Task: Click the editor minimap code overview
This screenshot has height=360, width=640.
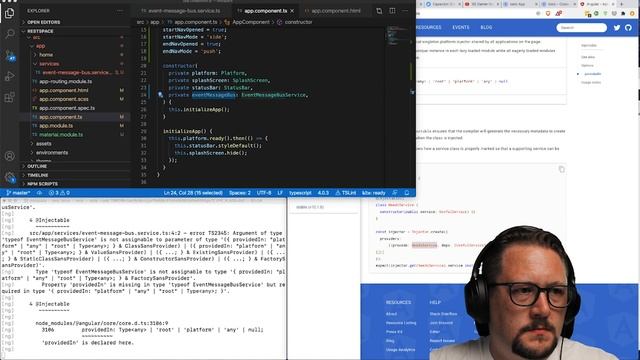Action: (x=397, y=35)
